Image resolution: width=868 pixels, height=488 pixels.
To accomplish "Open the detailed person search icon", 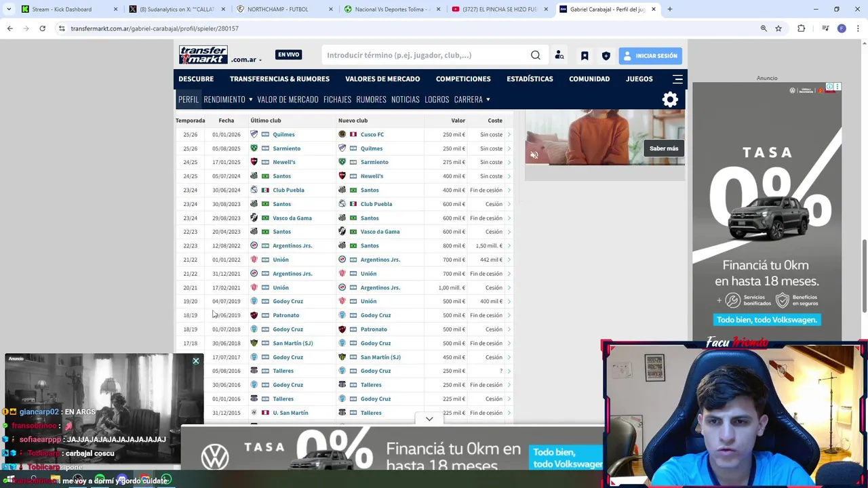I will (559, 56).
